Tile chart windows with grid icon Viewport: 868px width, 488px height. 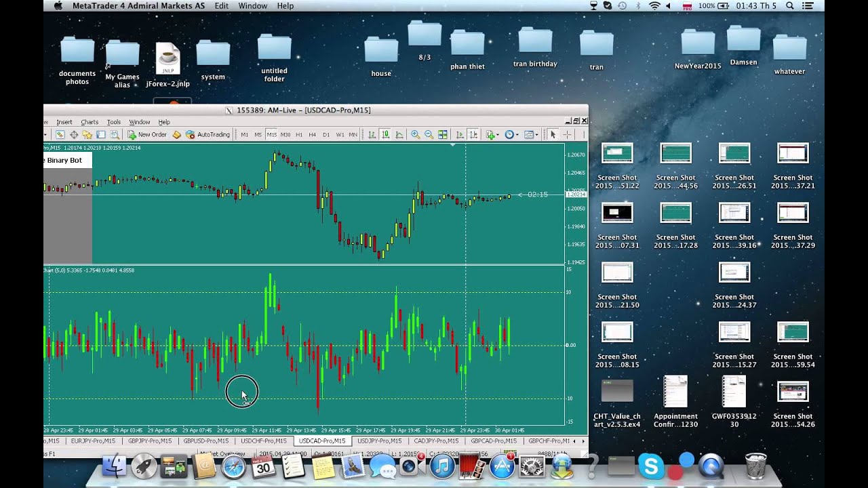click(x=443, y=135)
